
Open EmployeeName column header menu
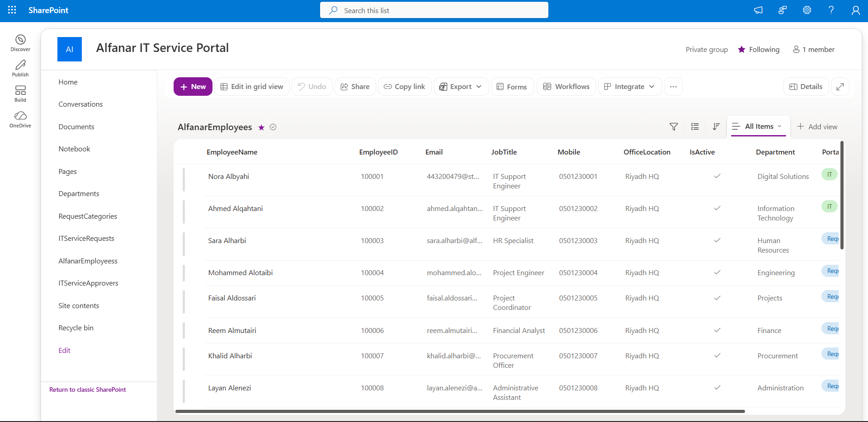click(x=232, y=152)
